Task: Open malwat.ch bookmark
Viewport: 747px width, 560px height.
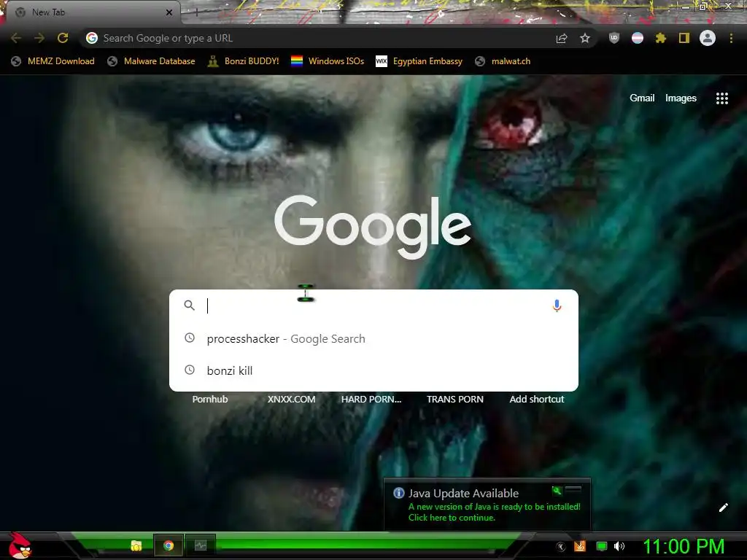Action: point(503,61)
